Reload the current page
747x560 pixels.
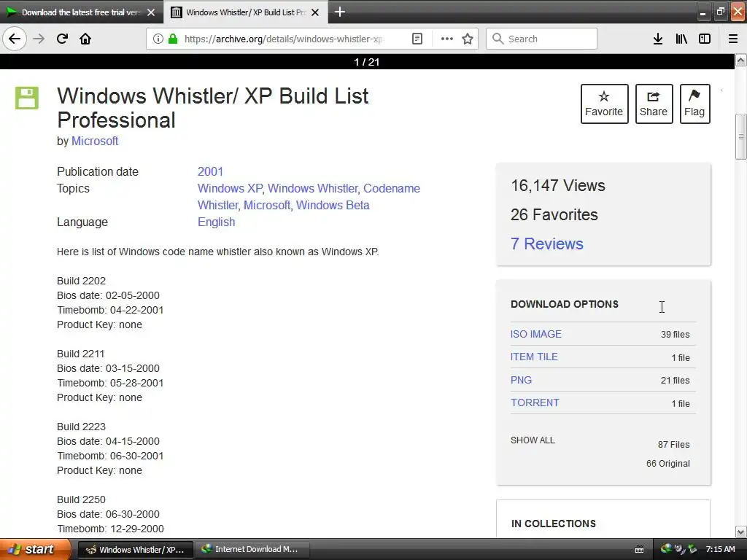coord(62,39)
